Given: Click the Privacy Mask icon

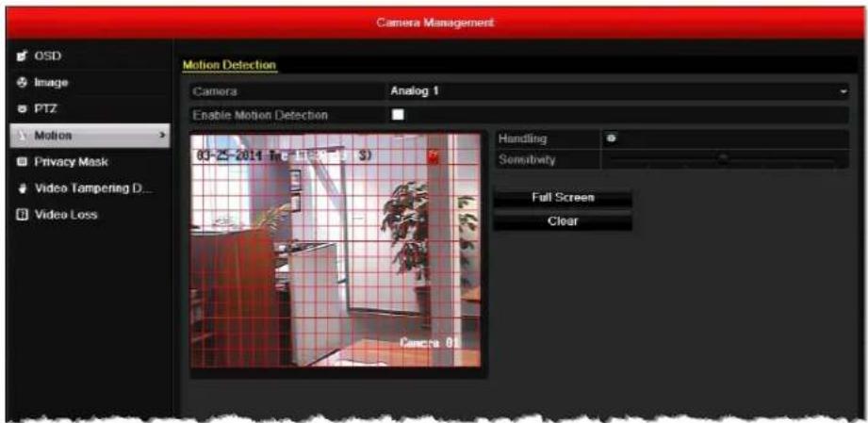Looking at the screenshot, I should tap(21, 162).
